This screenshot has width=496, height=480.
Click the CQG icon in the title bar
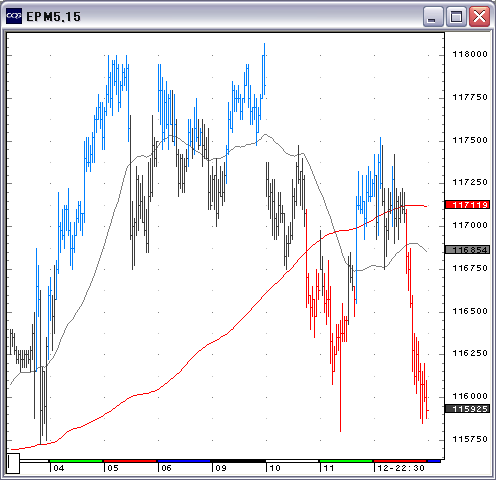point(14,16)
